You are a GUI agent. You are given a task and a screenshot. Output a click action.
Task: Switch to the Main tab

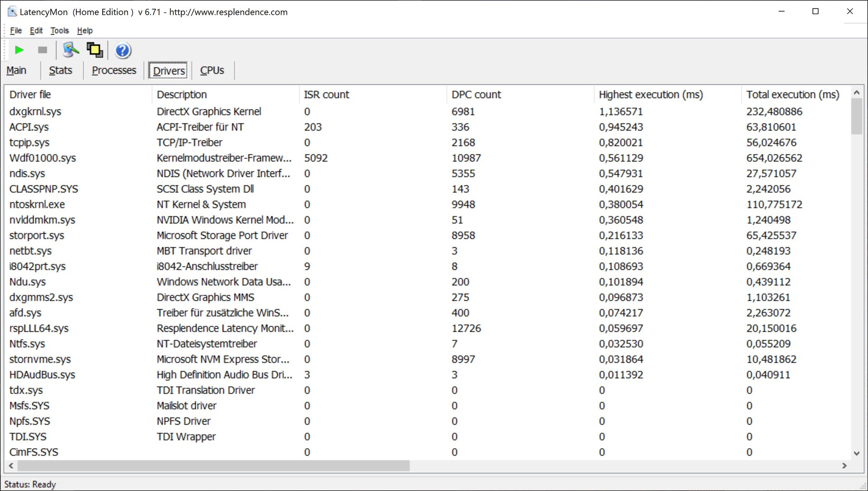tap(16, 71)
